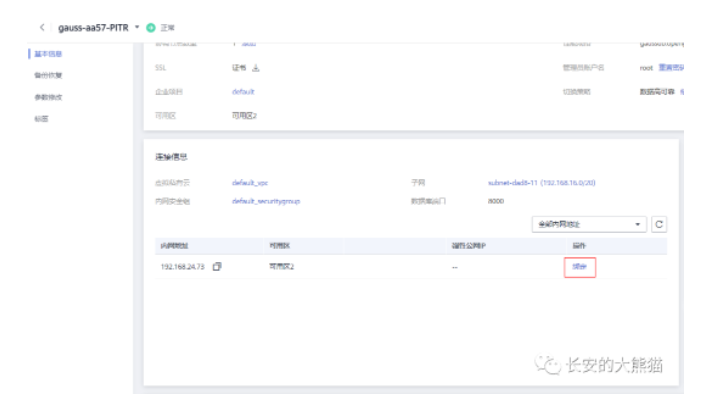
Task: Click the reset password link beside root
Action: (671, 67)
